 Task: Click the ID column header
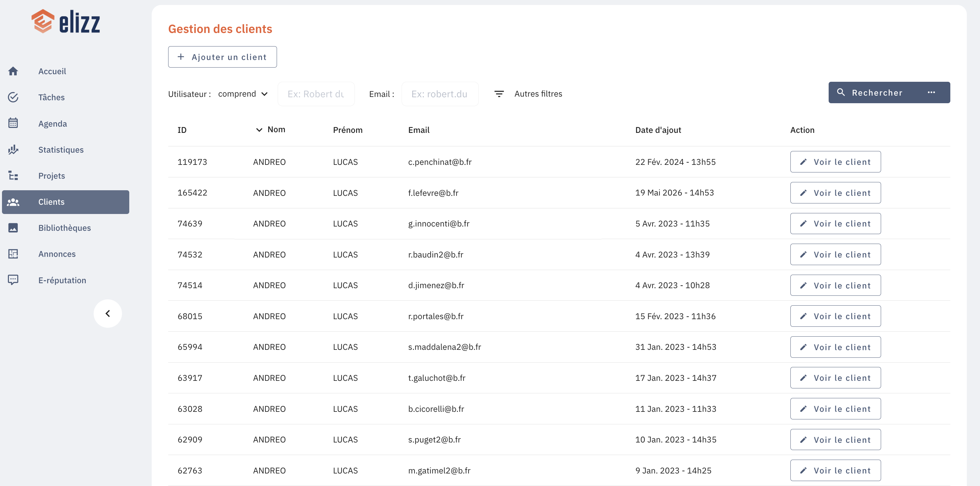(x=182, y=130)
